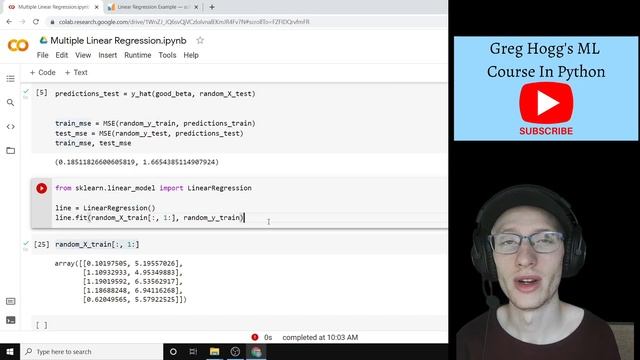Click the Greg Hogg's ML Course banner

[x=546, y=89]
